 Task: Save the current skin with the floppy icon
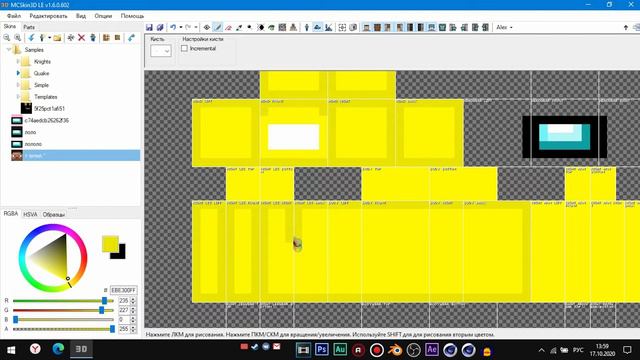click(149, 27)
